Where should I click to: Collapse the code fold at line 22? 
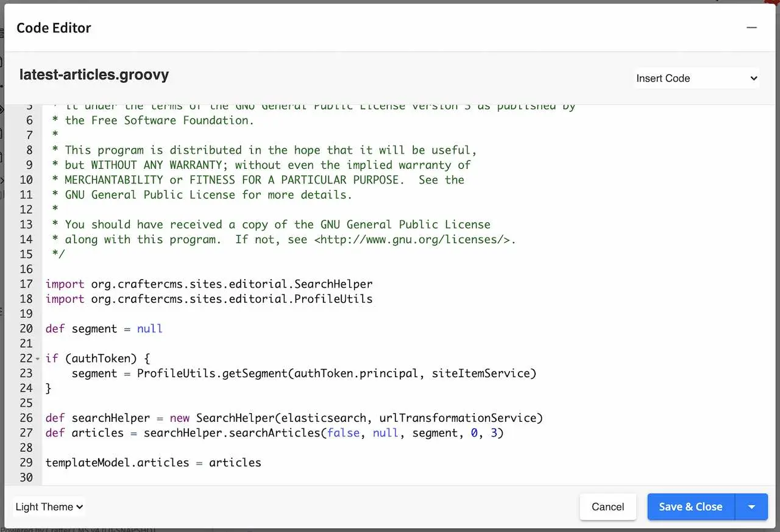click(x=38, y=359)
